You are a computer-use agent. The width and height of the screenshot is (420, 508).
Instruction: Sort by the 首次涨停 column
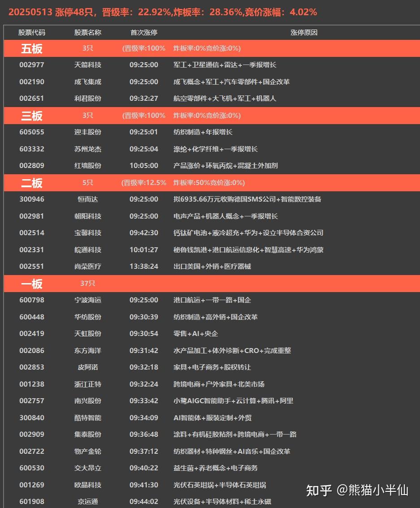pyautogui.click(x=143, y=32)
